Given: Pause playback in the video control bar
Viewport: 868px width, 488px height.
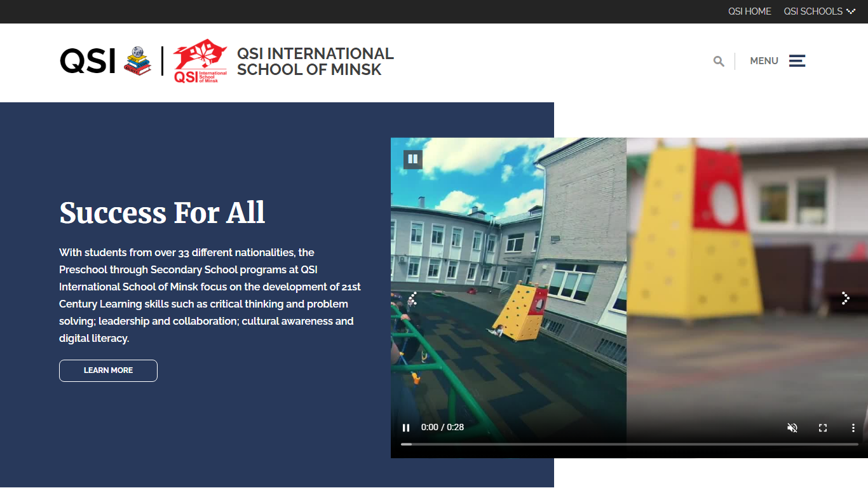Looking at the screenshot, I should 406,428.
